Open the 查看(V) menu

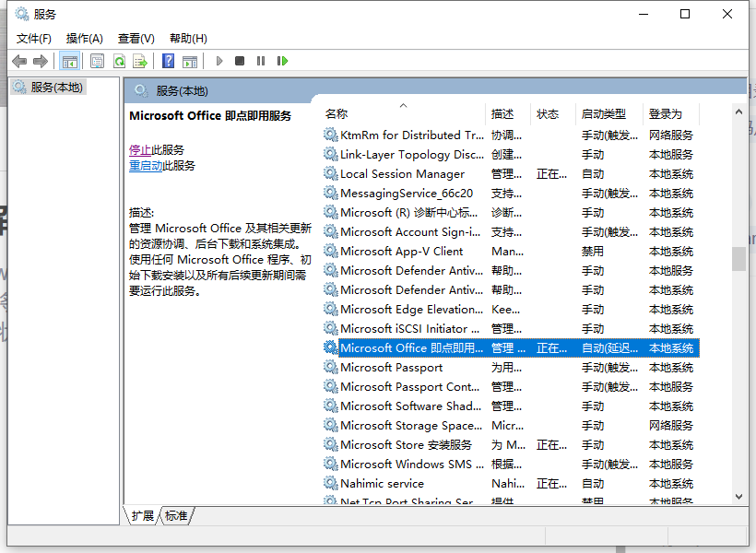[136, 39]
